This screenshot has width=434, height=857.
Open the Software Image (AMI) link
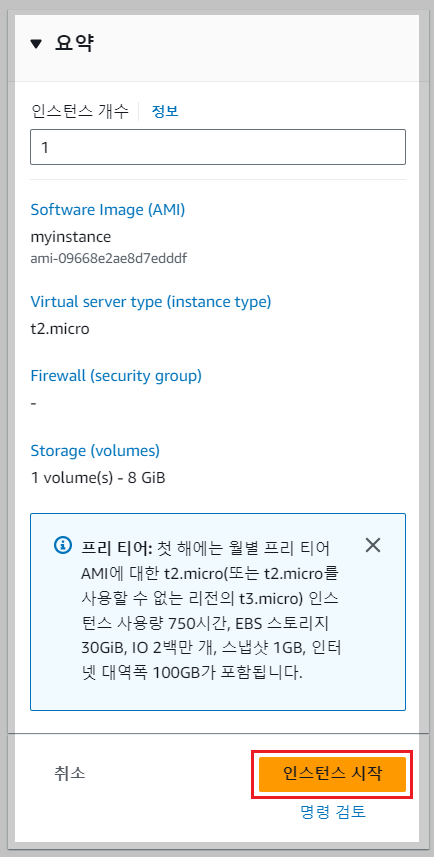[x=108, y=209]
